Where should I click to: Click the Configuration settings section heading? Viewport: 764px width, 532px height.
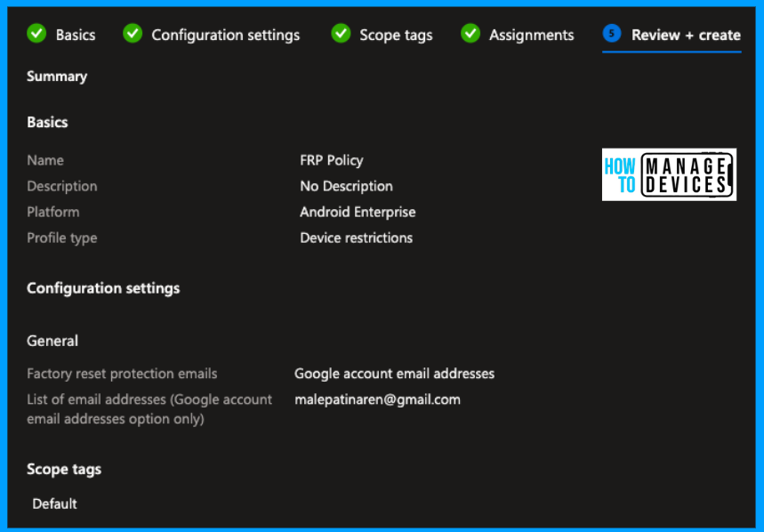(103, 288)
